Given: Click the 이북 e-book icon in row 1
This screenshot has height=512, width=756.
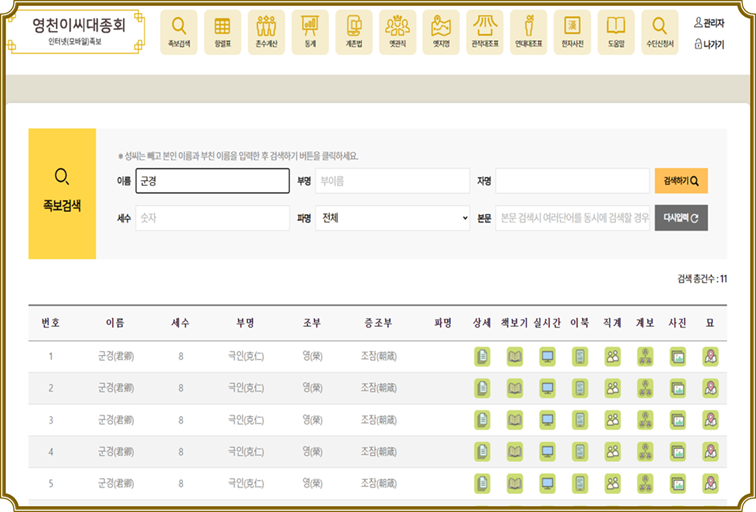Looking at the screenshot, I should click(580, 357).
